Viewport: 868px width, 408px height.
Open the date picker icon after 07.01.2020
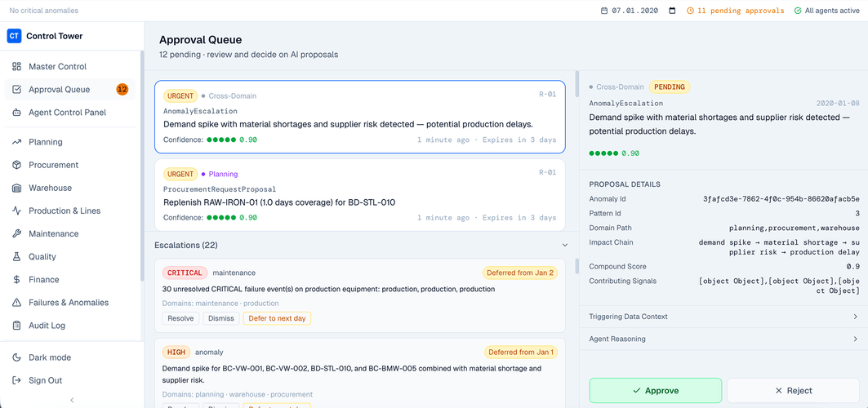pos(673,11)
